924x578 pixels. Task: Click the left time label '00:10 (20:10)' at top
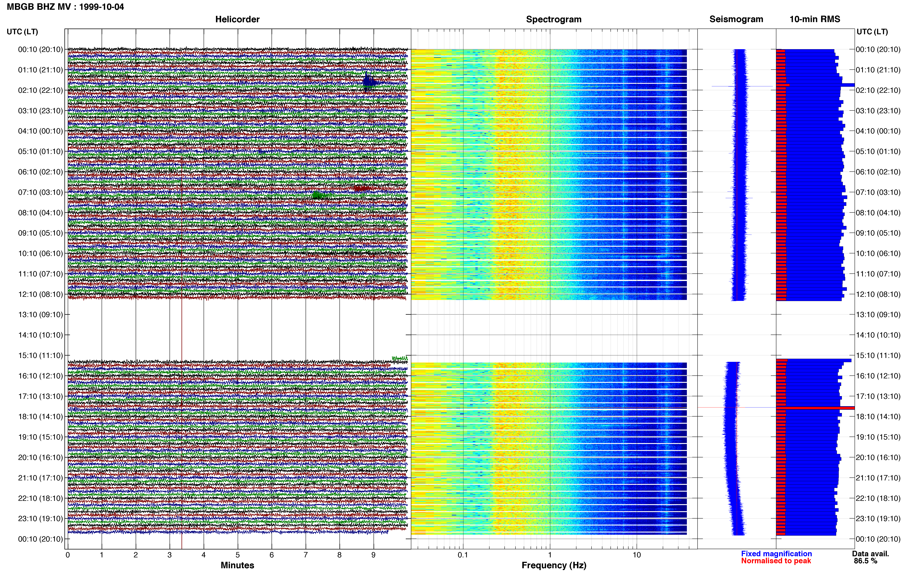[x=41, y=49]
